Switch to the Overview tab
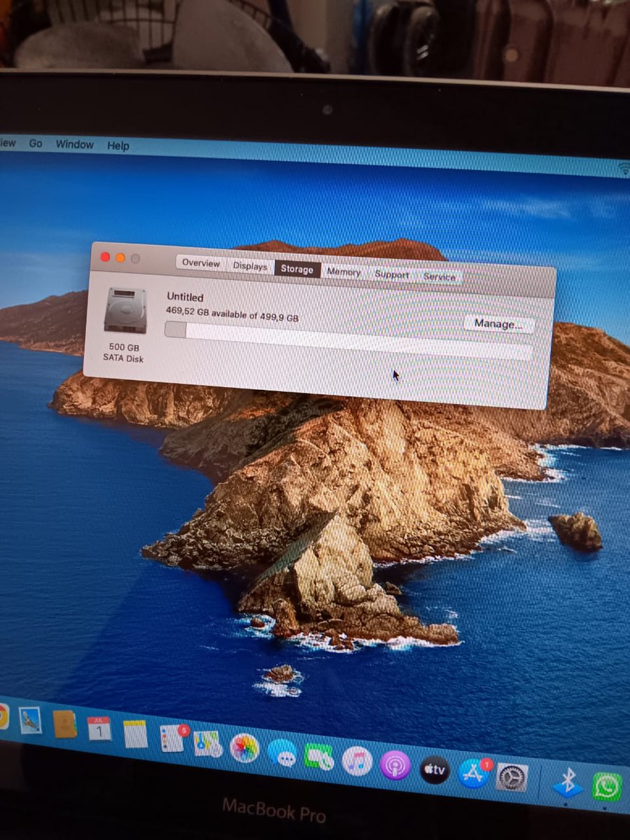Screen dimensions: 630x840 tap(201, 264)
